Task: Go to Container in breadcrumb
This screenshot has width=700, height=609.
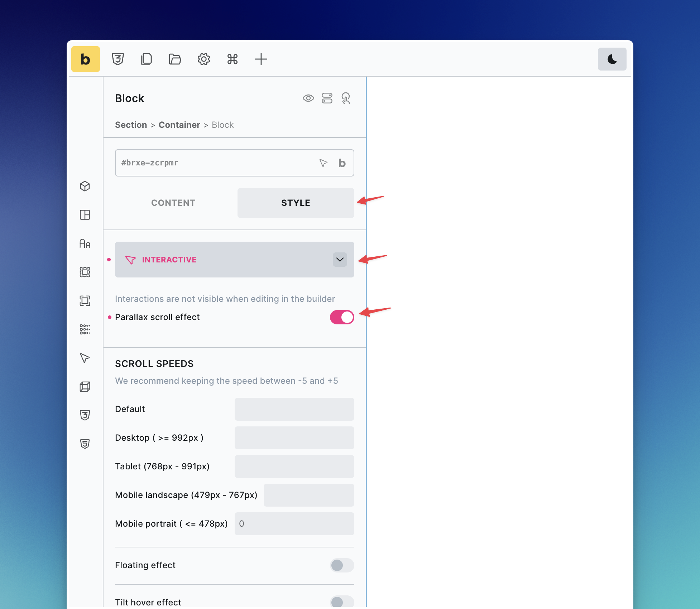Action: pyautogui.click(x=179, y=125)
